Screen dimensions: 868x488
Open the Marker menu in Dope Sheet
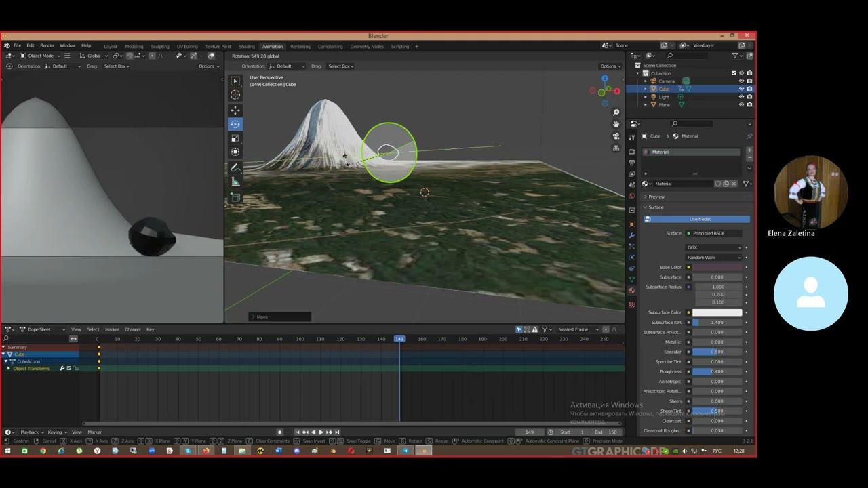click(112, 329)
